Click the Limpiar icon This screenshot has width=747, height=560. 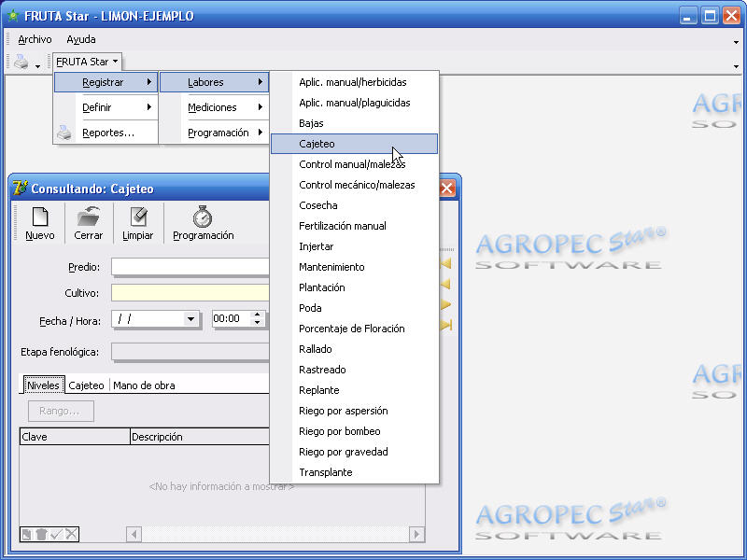pos(138,217)
